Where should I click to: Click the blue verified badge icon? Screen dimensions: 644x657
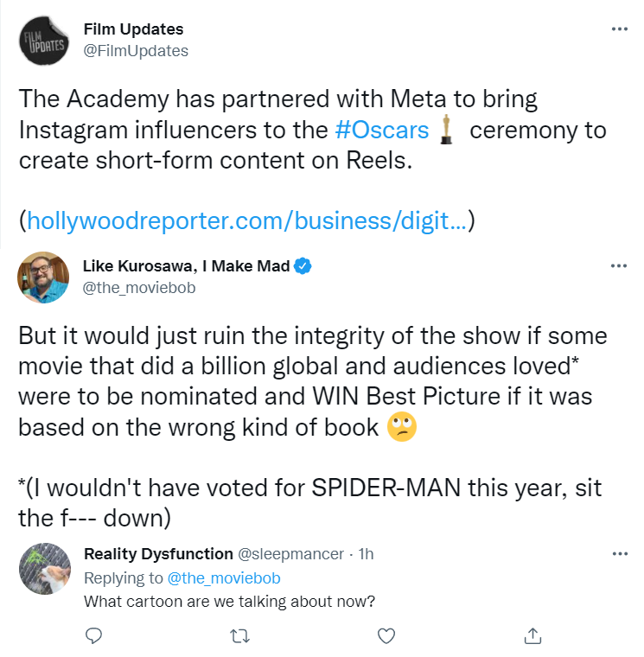pyautogui.click(x=303, y=266)
